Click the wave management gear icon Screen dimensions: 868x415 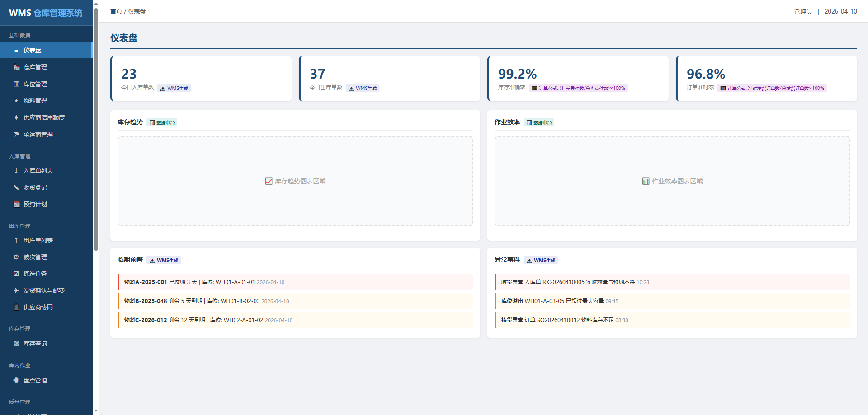(x=16, y=257)
